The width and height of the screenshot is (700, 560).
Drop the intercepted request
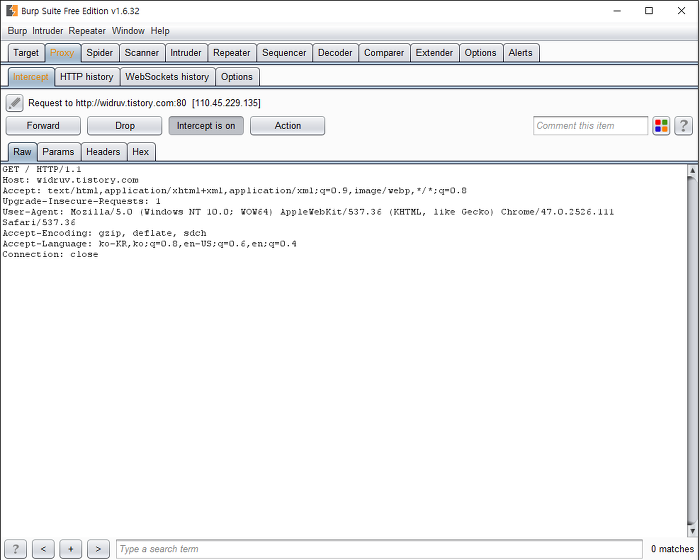click(125, 126)
